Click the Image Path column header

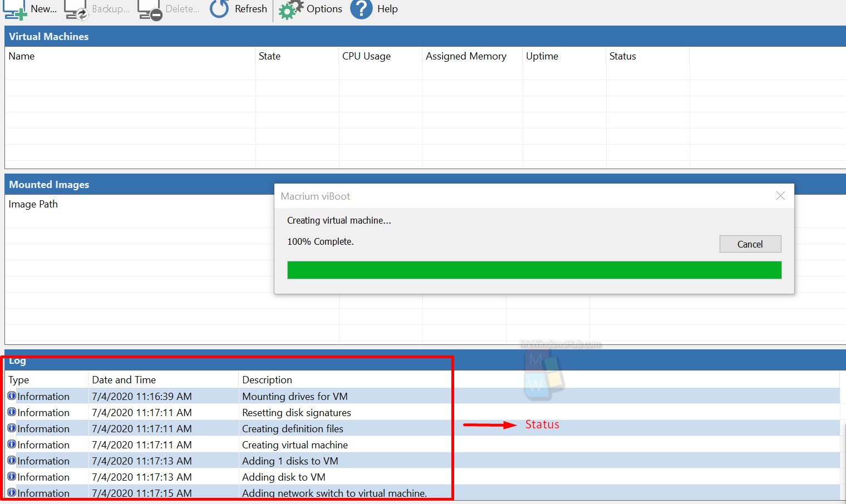tap(33, 204)
